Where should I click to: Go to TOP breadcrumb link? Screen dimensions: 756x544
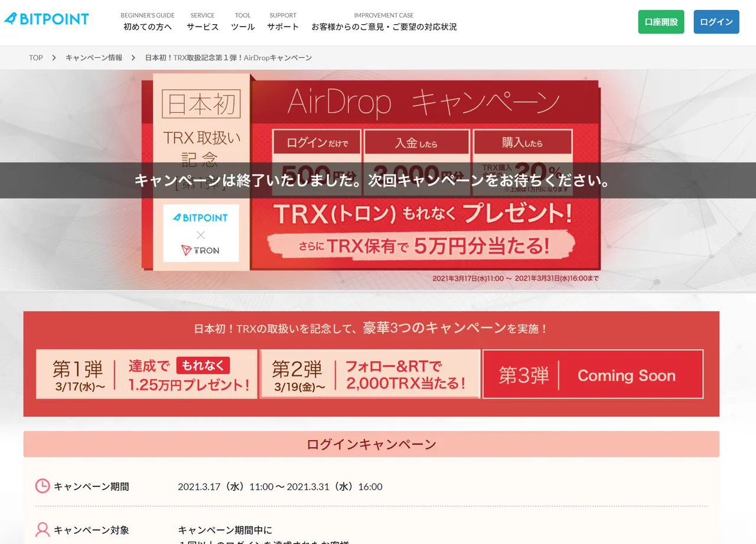[36, 58]
